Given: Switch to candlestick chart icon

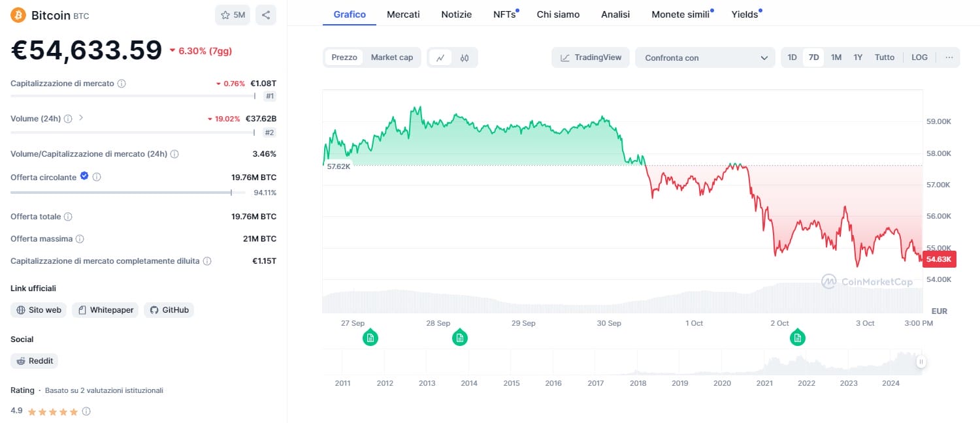Looking at the screenshot, I should tap(465, 57).
